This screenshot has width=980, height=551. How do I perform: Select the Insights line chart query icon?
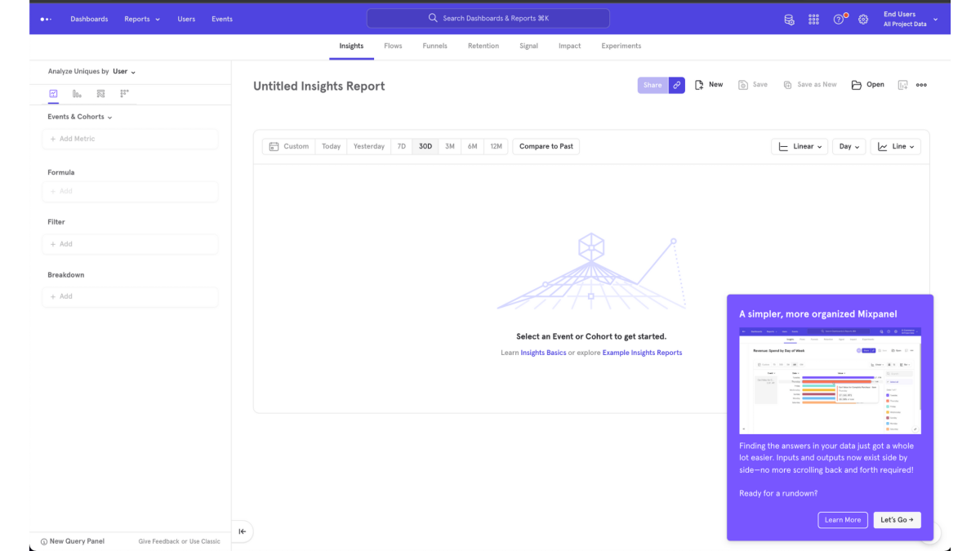53,94
